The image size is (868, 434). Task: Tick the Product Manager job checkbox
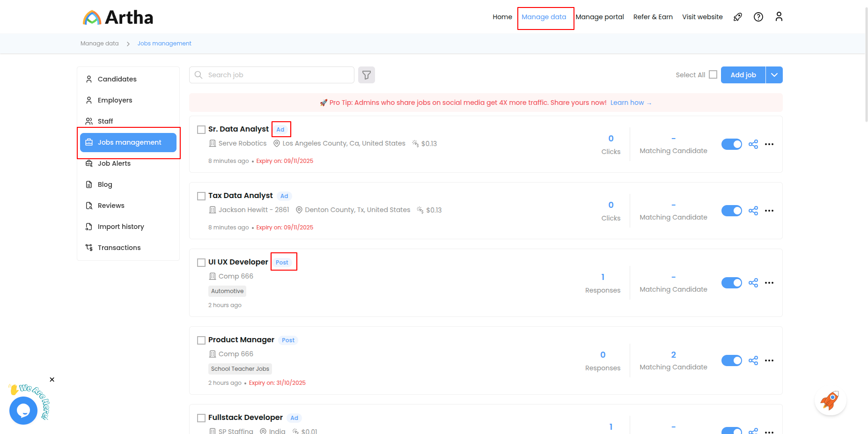tap(201, 340)
